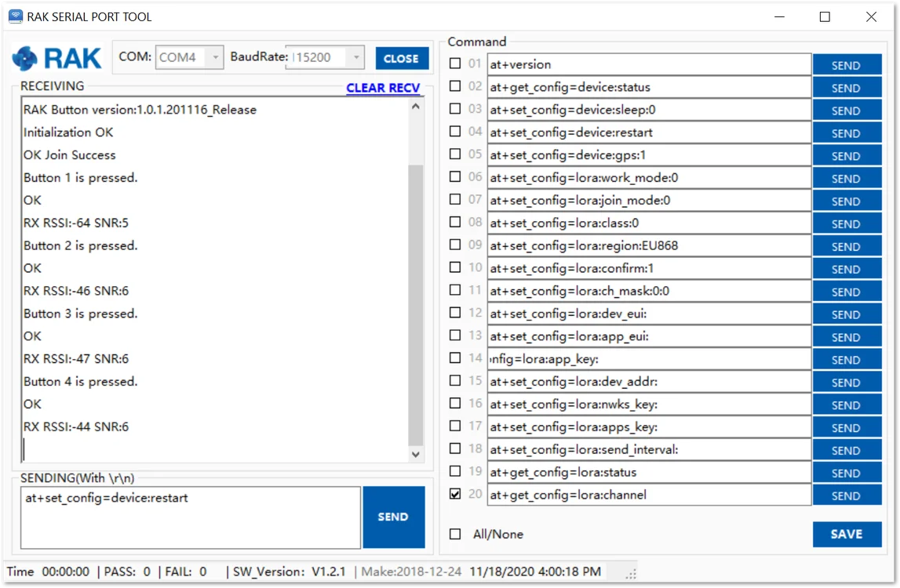The width and height of the screenshot is (900, 588).
Task: Send the lora:work_mode:0 command
Action: coord(847,179)
